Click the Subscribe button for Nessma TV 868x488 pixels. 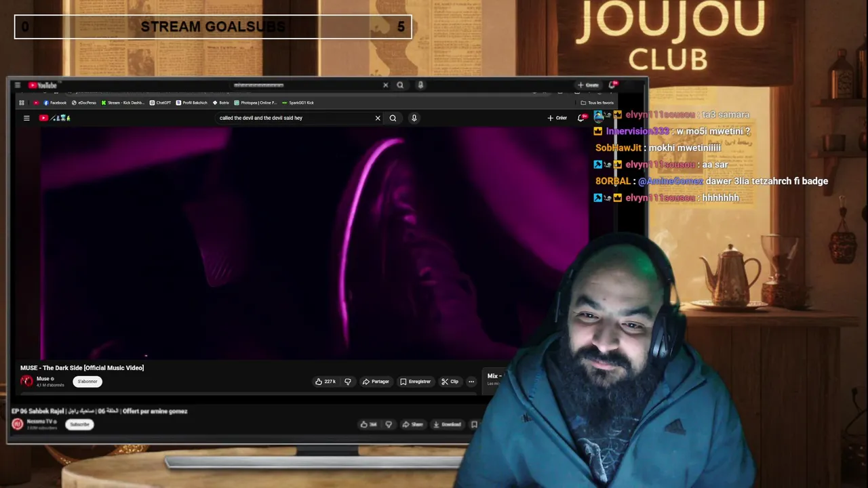click(x=79, y=424)
